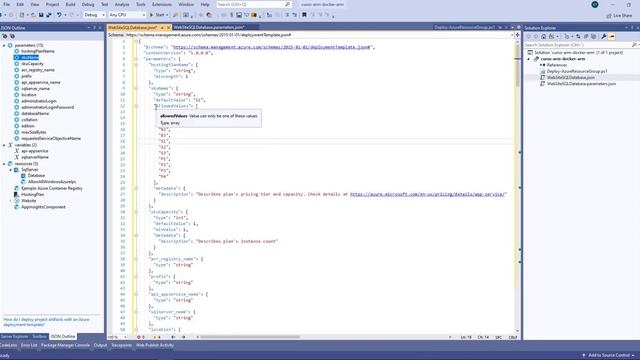This screenshot has width=640, height=360.
Task: Close the WebSiteSQLDatabase.json tab
Action: click(x=169, y=28)
